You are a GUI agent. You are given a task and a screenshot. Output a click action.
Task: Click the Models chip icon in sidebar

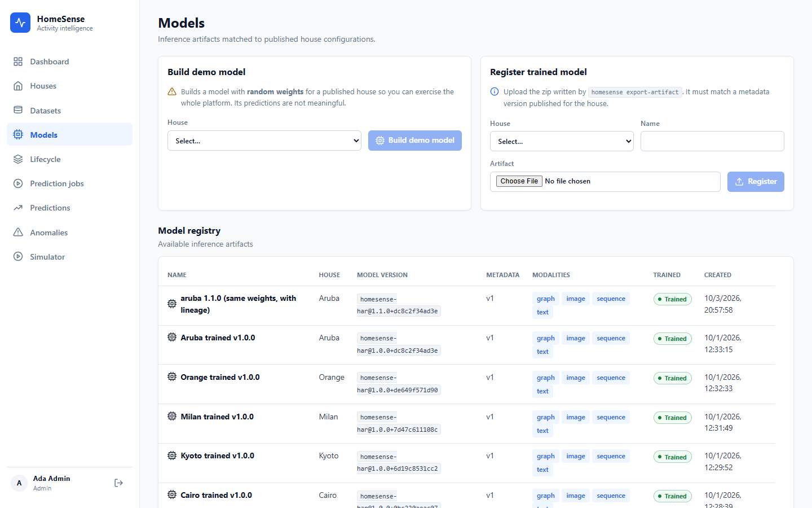[x=18, y=135]
